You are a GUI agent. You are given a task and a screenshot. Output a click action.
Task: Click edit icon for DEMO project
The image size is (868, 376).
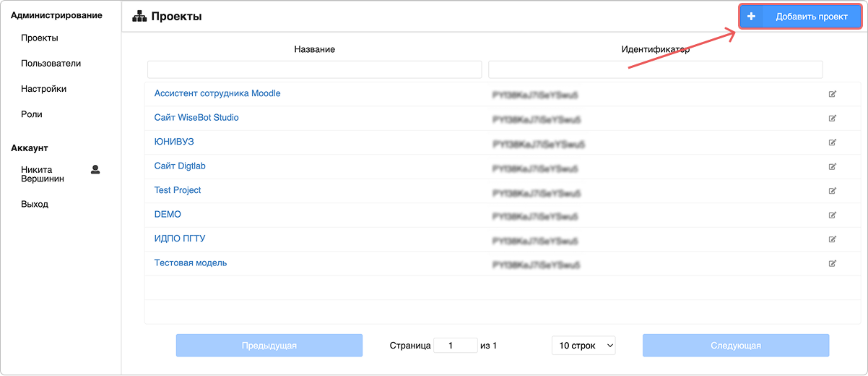coord(832,215)
